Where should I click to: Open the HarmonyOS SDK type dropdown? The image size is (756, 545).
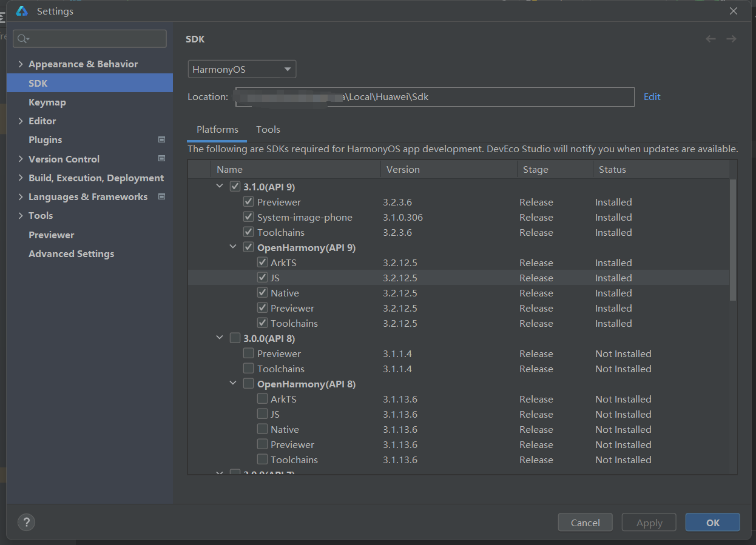point(242,69)
